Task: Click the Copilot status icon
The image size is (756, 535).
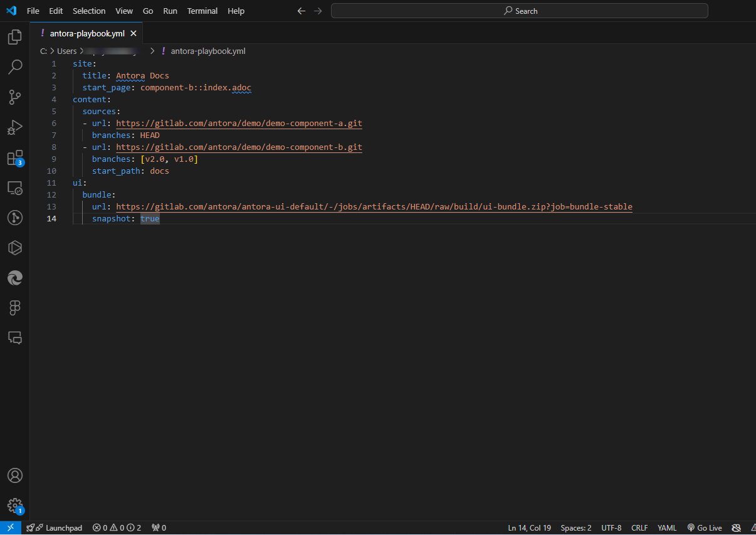Action: (737, 528)
